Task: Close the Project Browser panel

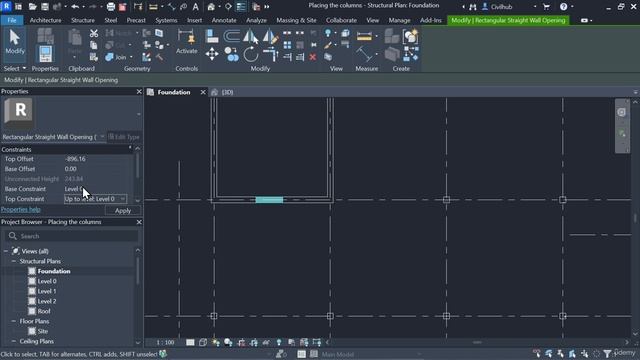Action: coord(139,222)
